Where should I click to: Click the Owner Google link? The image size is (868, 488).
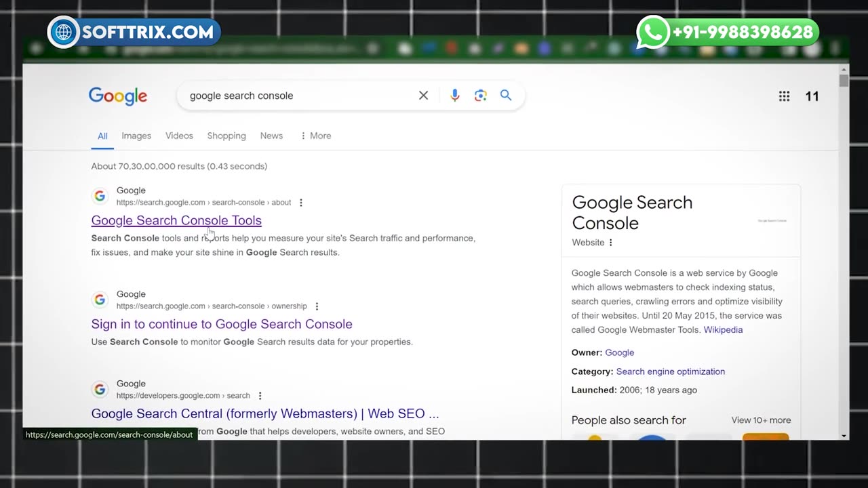point(619,352)
